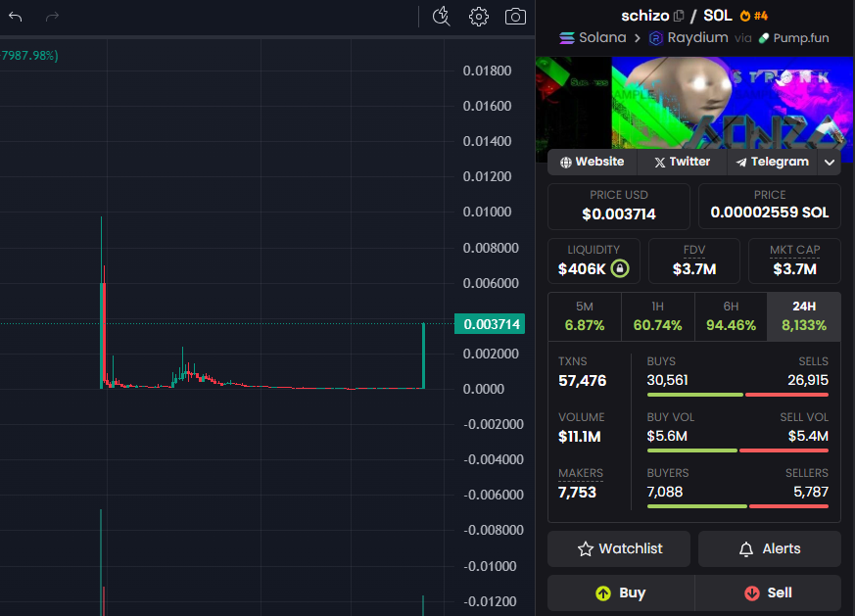Image resolution: width=855 pixels, height=616 pixels.
Task: Click the Telegram paper plane icon
Action: 741,162
